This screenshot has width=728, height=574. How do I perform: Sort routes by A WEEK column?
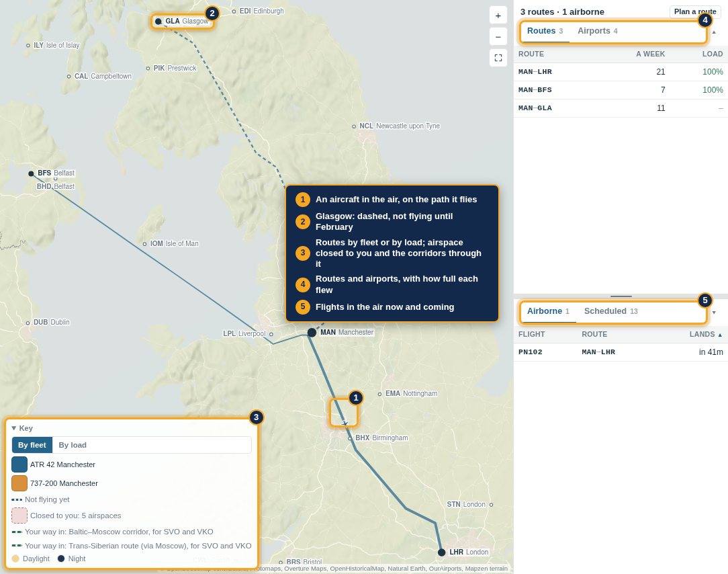click(x=650, y=54)
